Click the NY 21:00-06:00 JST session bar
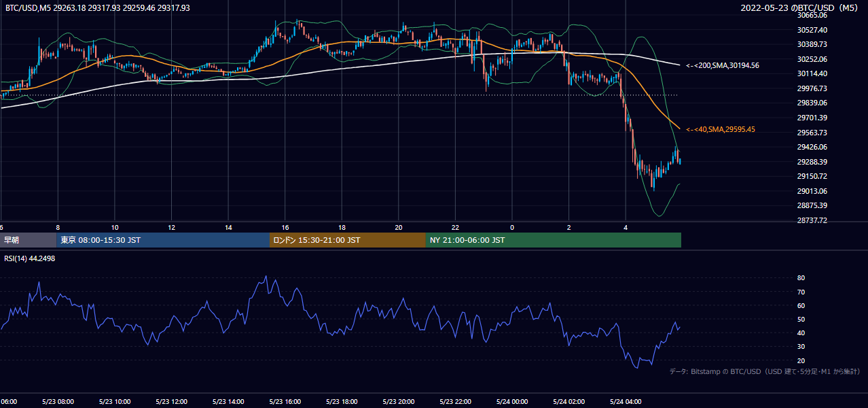 pyautogui.click(x=554, y=240)
